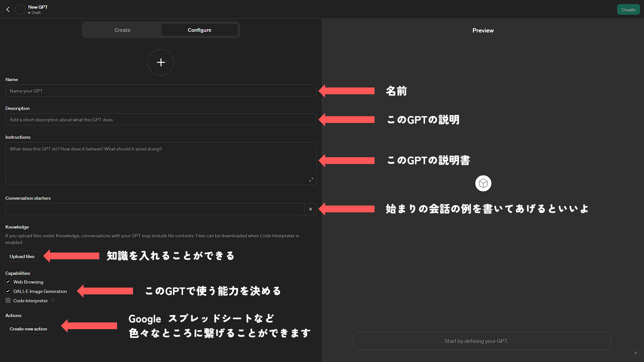Click the green Create button
644x362 pixels.
[x=628, y=10]
